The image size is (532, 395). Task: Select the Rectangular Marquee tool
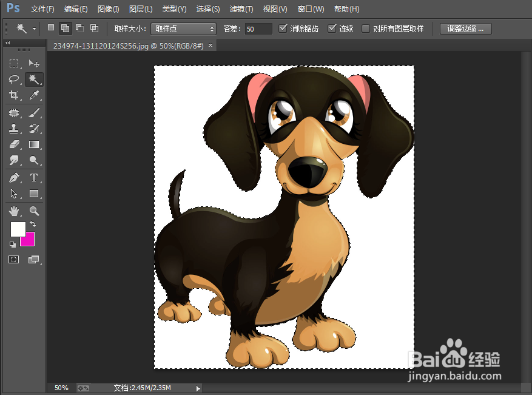click(x=14, y=63)
